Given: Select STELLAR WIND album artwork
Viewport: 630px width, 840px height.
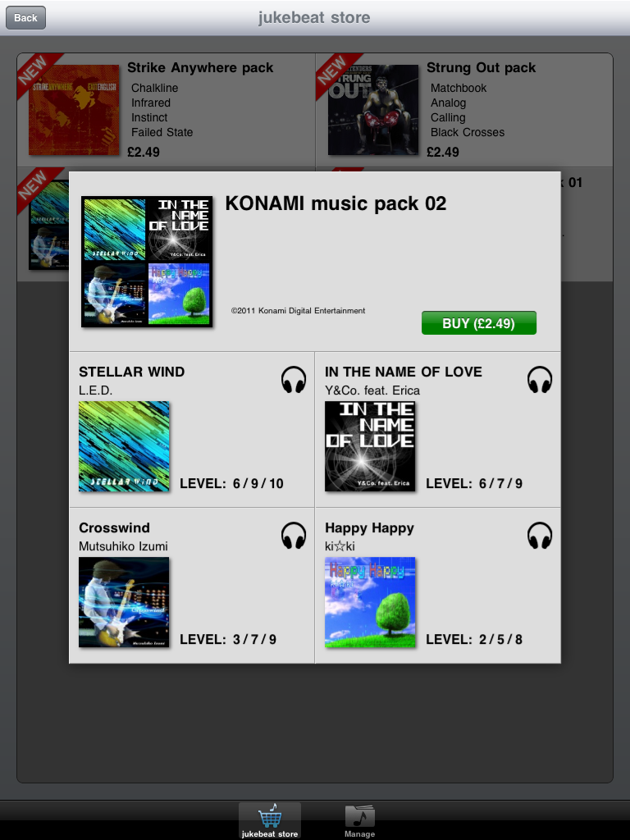Looking at the screenshot, I should (x=124, y=446).
